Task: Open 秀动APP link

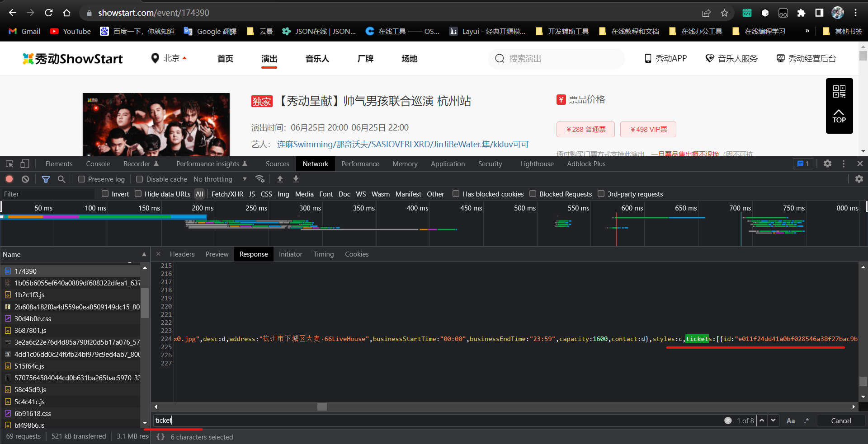Action: (665, 58)
